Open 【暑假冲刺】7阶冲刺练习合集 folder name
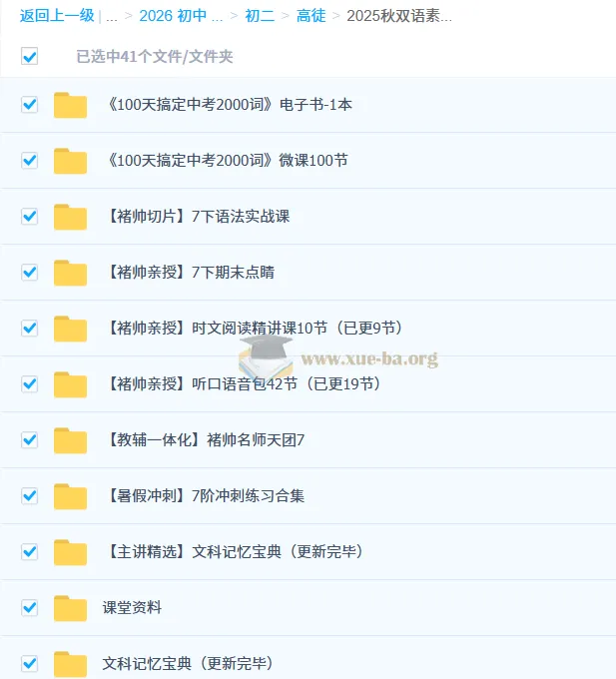 tap(204, 496)
